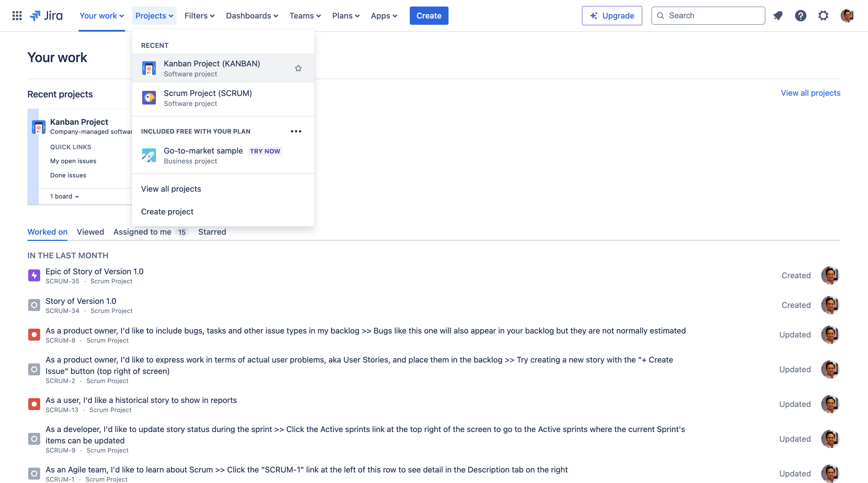This screenshot has height=483, width=868.
Task: Open the notifications bell icon
Action: pyautogui.click(x=778, y=15)
